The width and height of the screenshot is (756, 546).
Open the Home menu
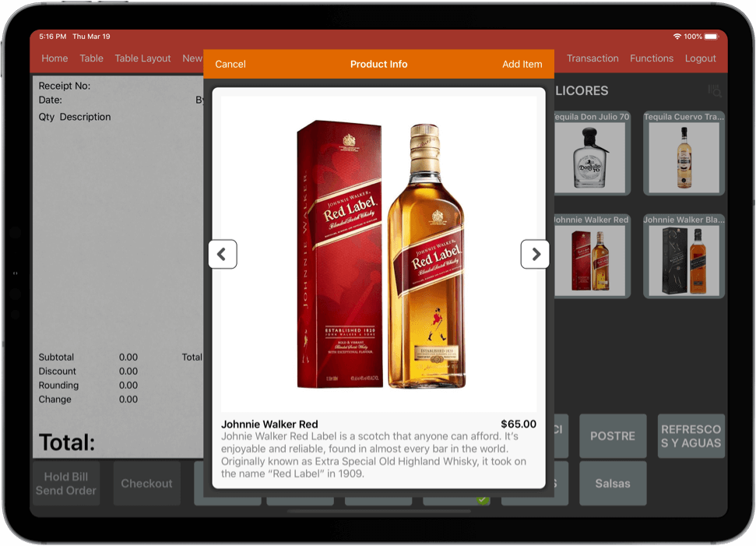point(55,58)
